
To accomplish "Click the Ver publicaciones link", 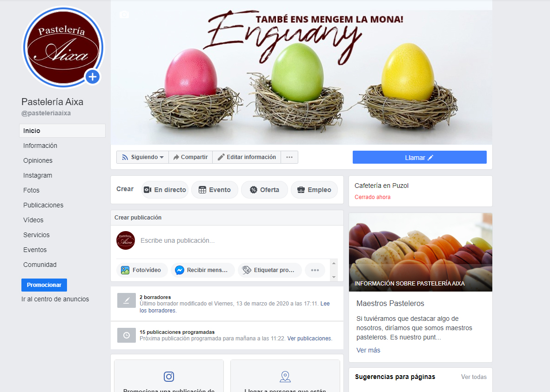I will pyautogui.click(x=309, y=339).
